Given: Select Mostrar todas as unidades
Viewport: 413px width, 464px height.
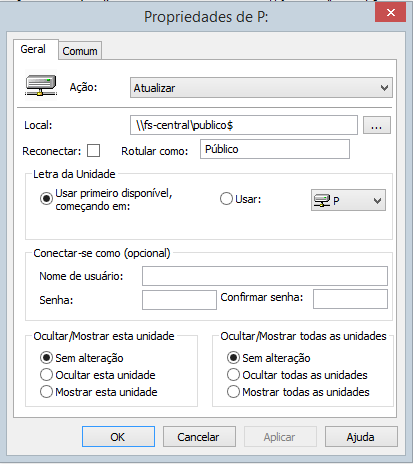Looking at the screenshot, I should [x=233, y=392].
